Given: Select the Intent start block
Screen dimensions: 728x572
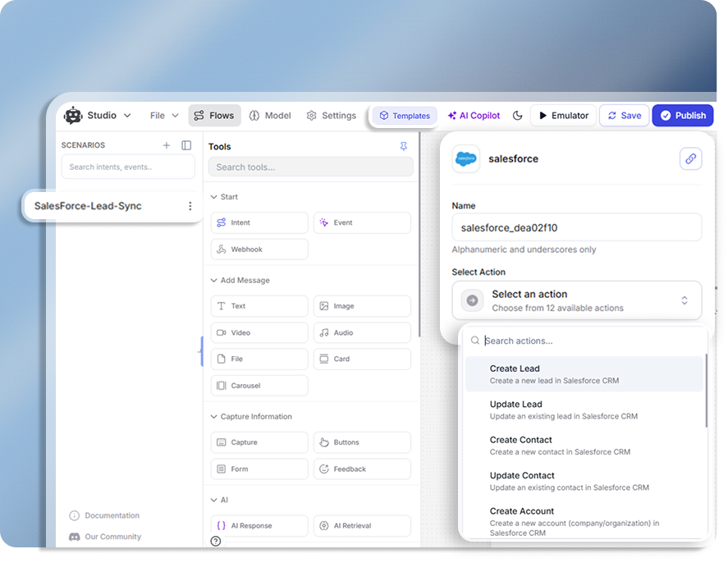Looking at the screenshot, I should point(259,222).
